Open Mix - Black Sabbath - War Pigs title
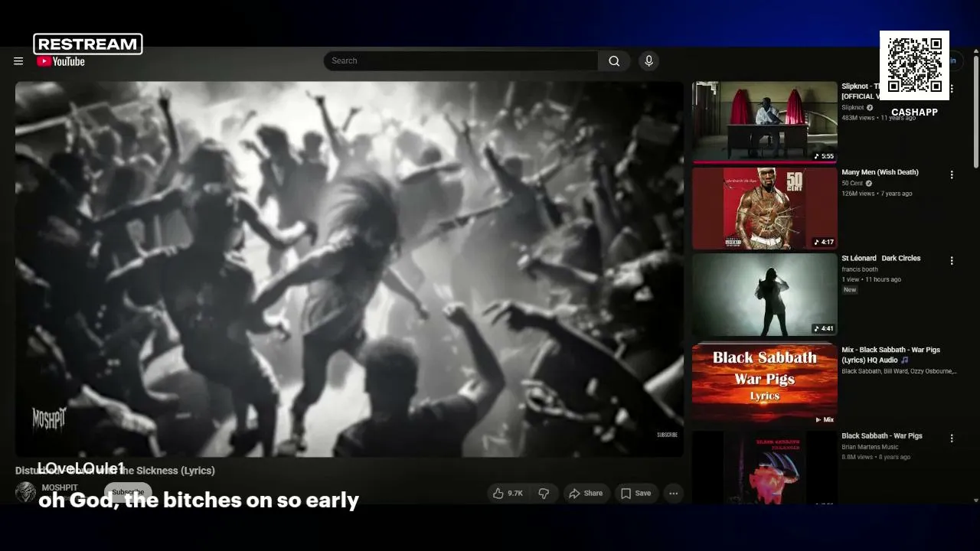The width and height of the screenshot is (980, 551). (890, 354)
